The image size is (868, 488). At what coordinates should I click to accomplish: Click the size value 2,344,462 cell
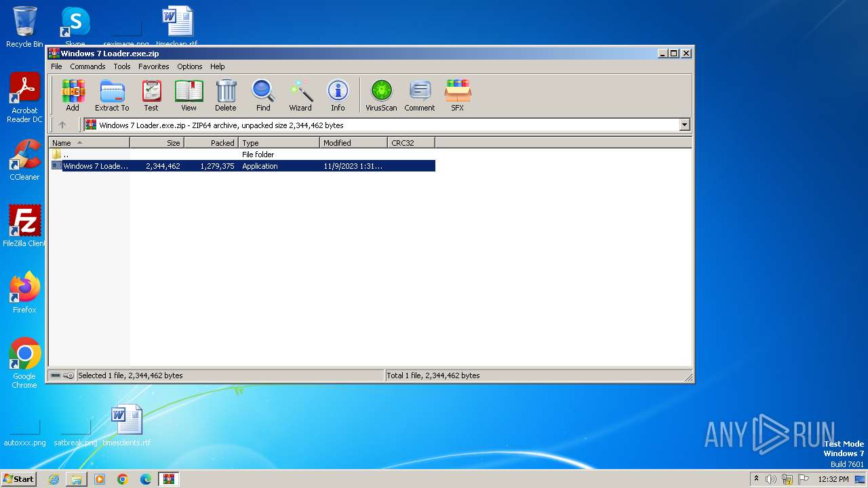tap(163, 166)
